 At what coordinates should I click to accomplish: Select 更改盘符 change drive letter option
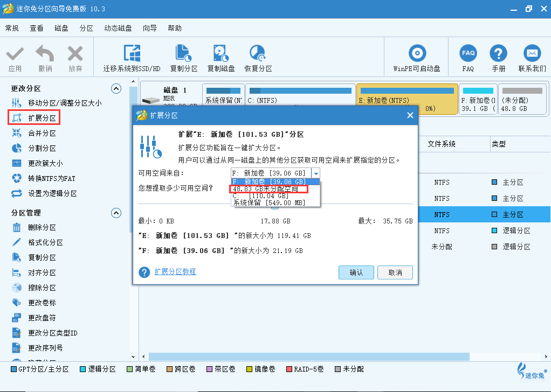34,318
